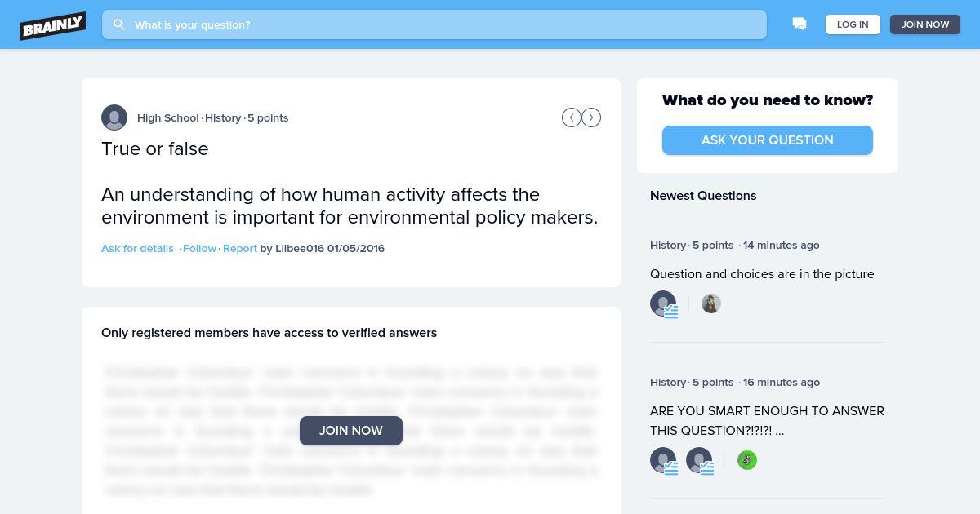Click green avatar under SMART ENOUGH question

point(747,460)
